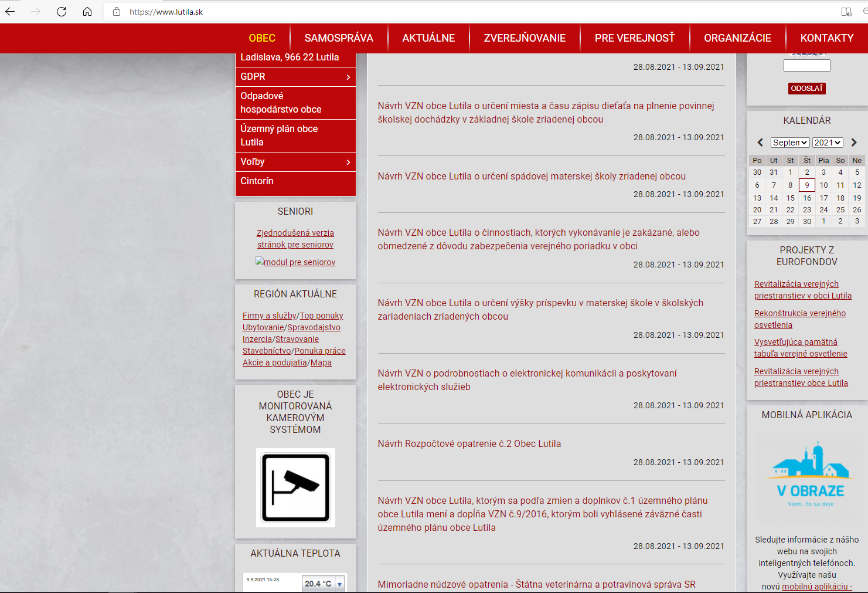Open Revitalizácia verejných priestranstiev obce Lutila link
This screenshot has width=868, height=593.
pos(801,377)
